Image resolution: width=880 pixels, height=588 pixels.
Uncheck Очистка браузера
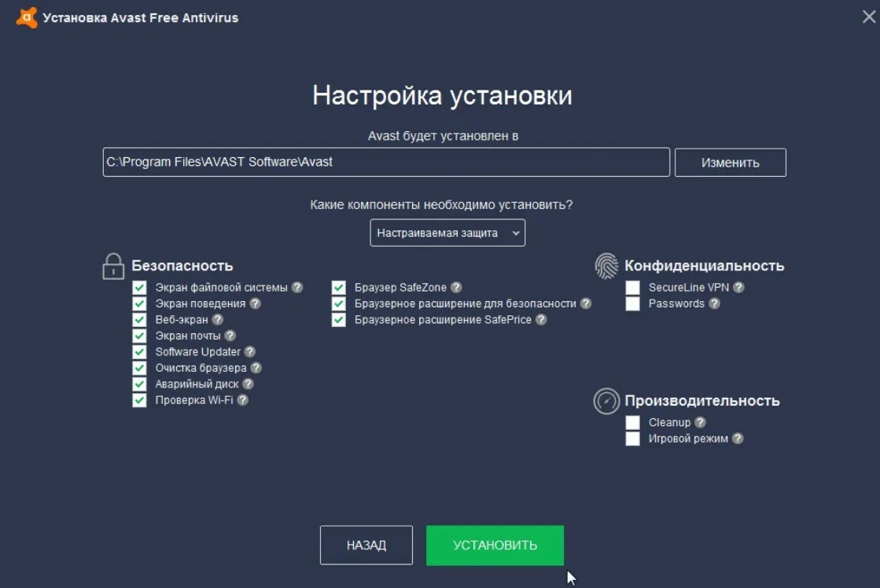[x=139, y=368]
